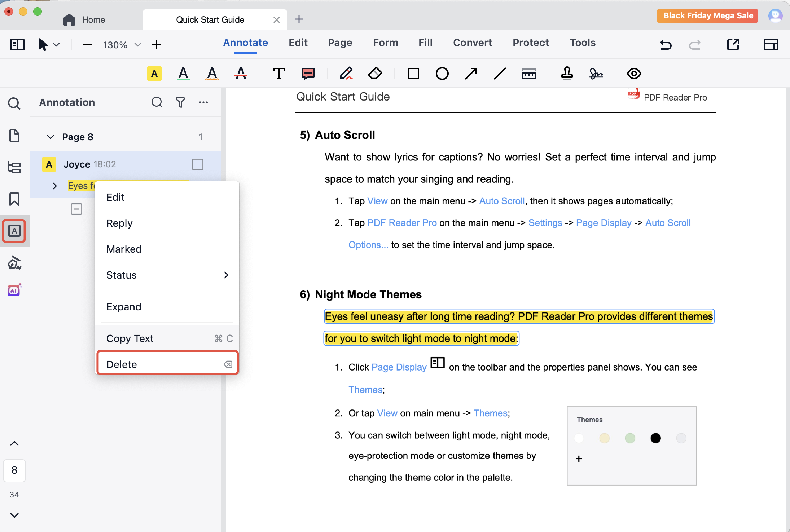Choose the Eraser tool
Image resolution: width=790 pixels, height=532 pixels.
coord(375,74)
